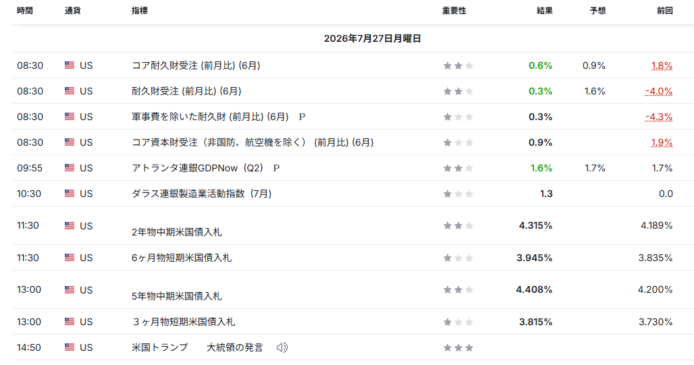Click time 14:50 in 大統領の発言 row

point(29,348)
